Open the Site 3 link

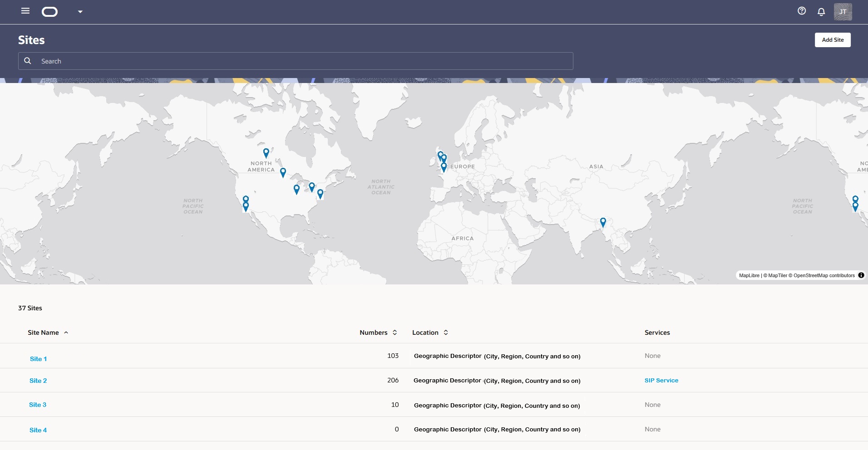(38, 405)
